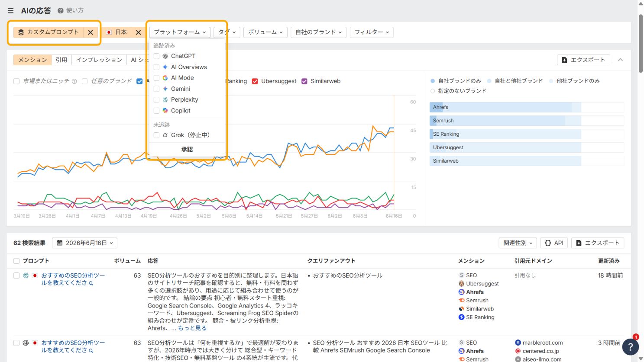Image resolution: width=644 pixels, height=362 pixels.
Task: Click the 更新済み column header
Action: click(608, 261)
